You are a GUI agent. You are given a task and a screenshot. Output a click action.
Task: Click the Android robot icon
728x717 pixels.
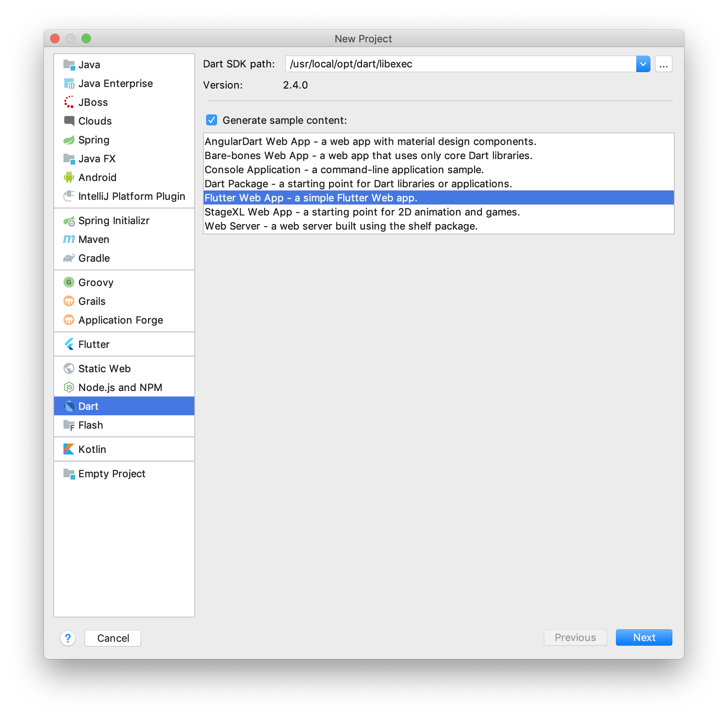click(x=69, y=177)
